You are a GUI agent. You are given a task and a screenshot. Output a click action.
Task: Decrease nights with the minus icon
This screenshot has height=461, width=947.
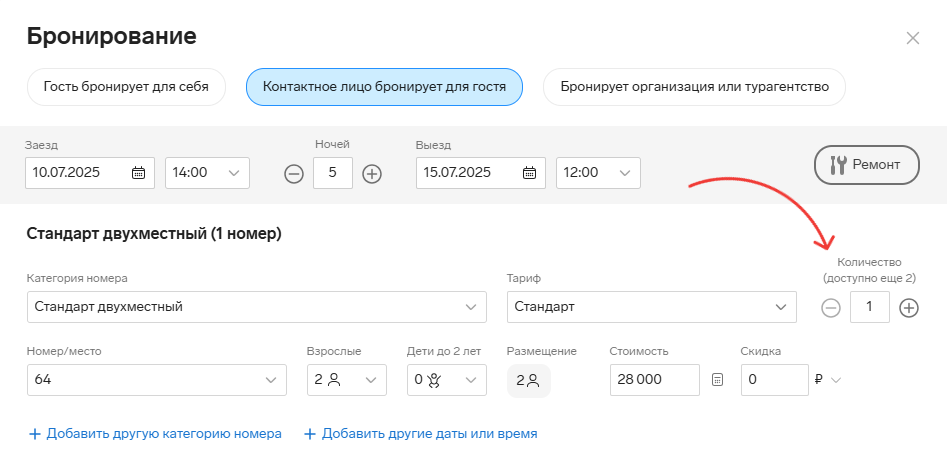(294, 174)
